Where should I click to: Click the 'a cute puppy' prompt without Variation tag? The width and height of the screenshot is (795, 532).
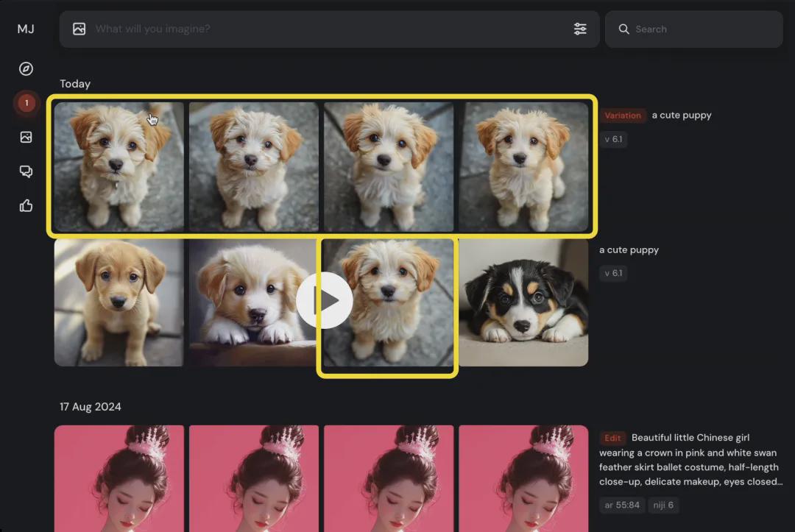629,249
